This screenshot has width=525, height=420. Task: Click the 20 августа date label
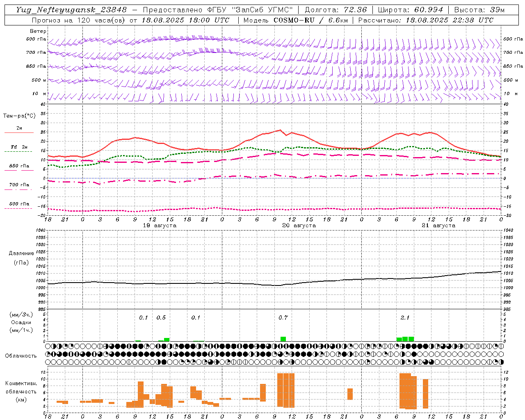(299, 226)
